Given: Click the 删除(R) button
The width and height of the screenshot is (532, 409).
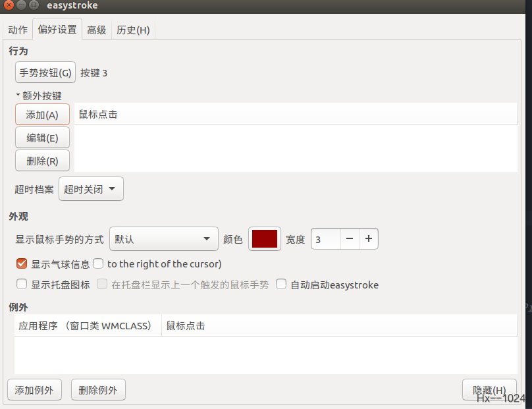Looking at the screenshot, I should pyautogui.click(x=42, y=161).
